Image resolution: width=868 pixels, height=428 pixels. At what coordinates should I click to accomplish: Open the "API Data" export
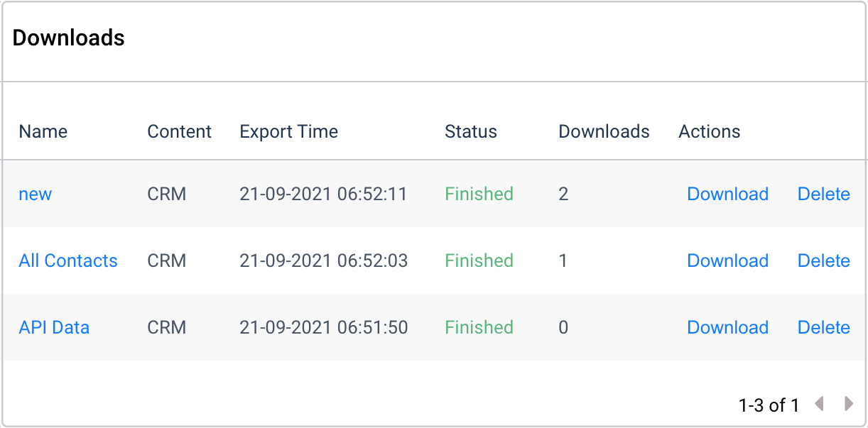tap(54, 327)
